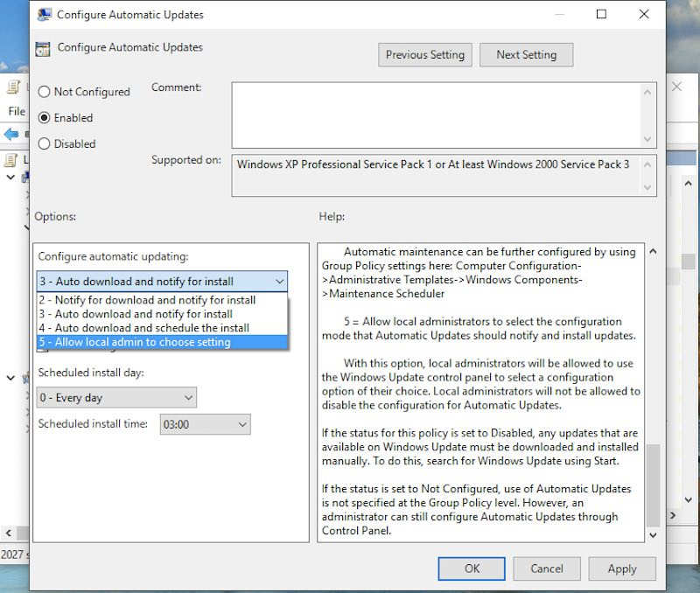
Task: Select option 5 - Allow local admin to choose setting
Action: [162, 342]
